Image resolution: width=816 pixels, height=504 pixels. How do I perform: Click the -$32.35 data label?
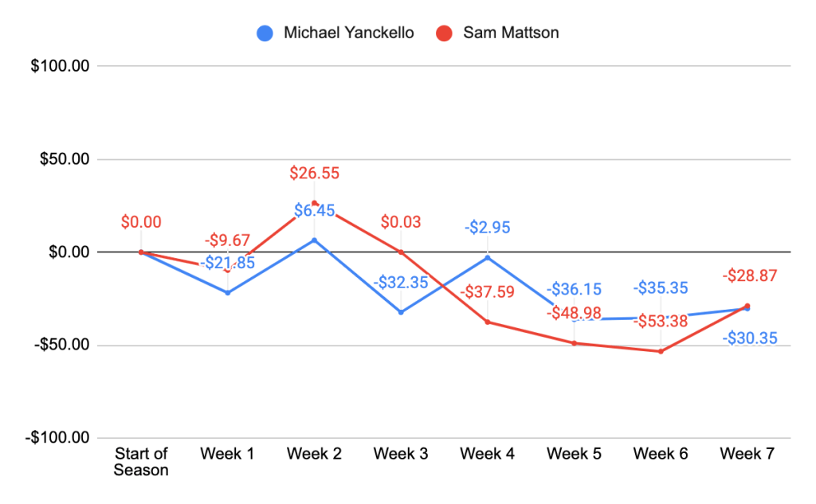tap(401, 282)
